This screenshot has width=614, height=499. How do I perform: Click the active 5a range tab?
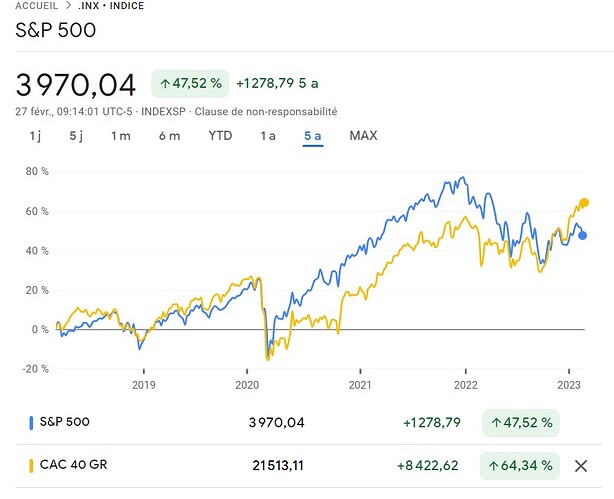coord(312,136)
